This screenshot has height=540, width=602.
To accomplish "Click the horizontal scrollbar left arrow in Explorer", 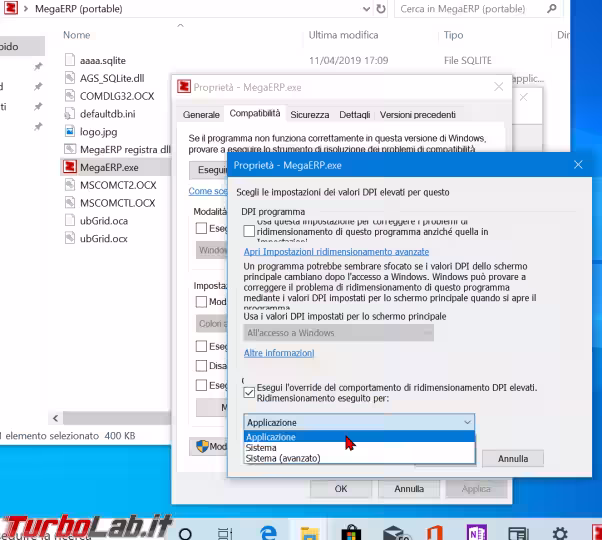I will (x=56, y=418).
